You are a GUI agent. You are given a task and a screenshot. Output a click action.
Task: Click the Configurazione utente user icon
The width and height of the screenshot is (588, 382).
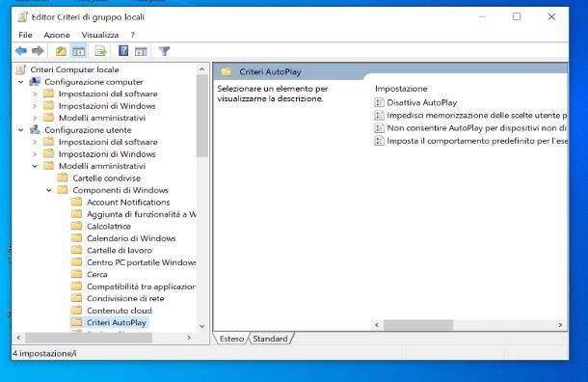pos(36,129)
